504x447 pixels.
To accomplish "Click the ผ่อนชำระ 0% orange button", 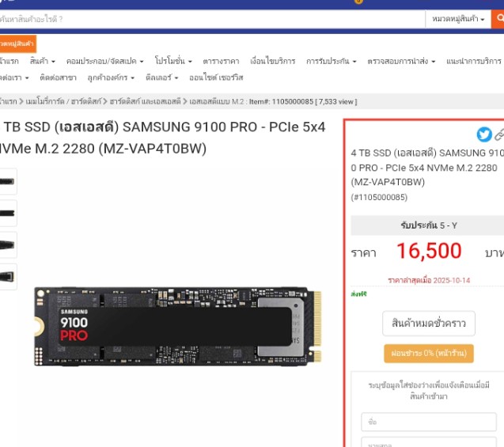I will click(429, 354).
